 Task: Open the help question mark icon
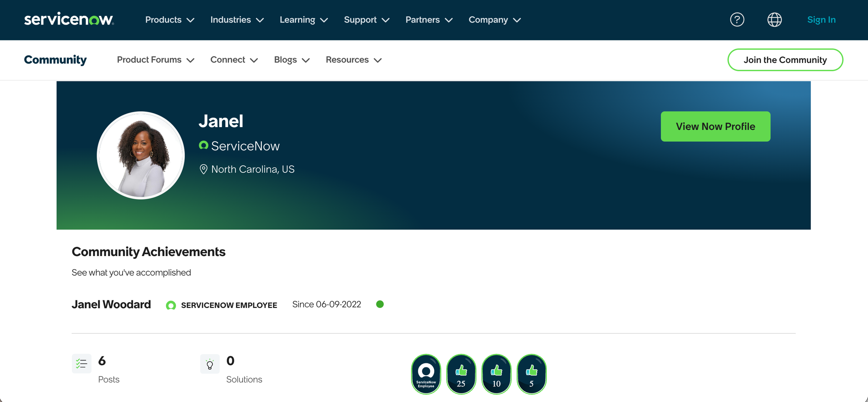click(737, 19)
